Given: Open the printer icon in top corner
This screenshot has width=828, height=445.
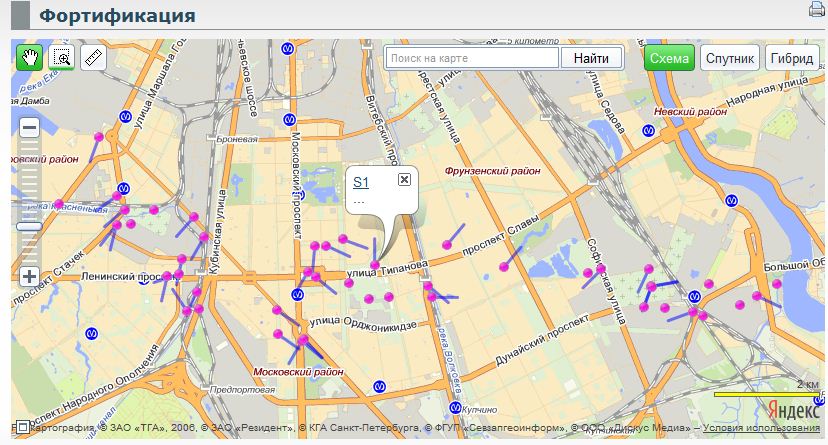Looking at the screenshot, I should point(817,12).
